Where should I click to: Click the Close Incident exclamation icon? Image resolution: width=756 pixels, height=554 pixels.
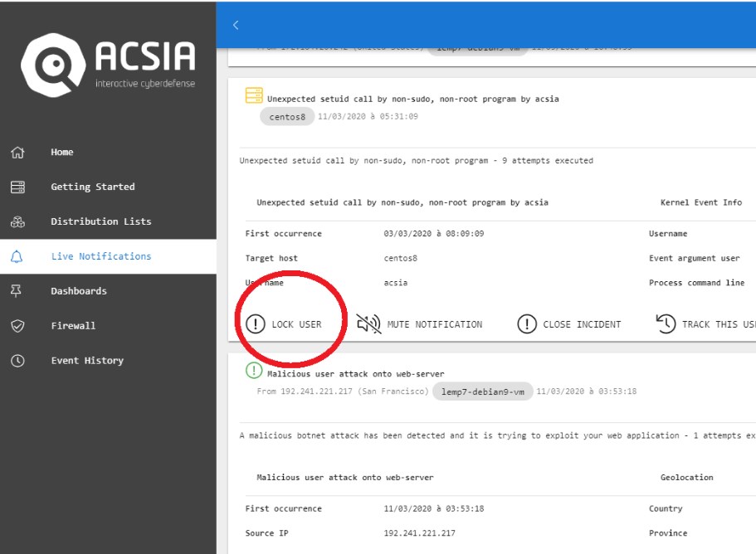(527, 323)
